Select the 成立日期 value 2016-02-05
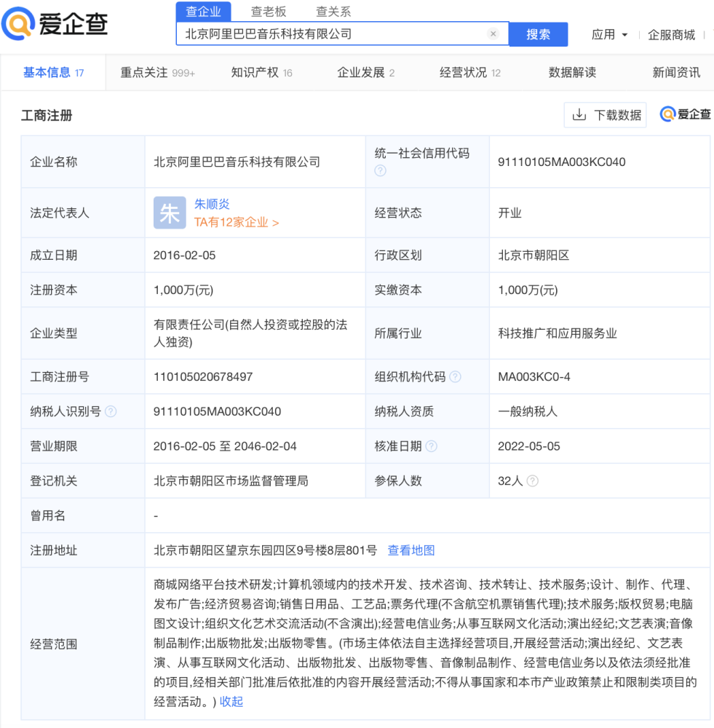 (x=184, y=256)
